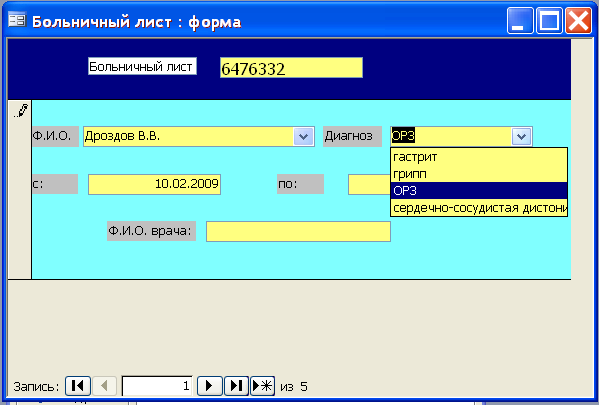The width and height of the screenshot is (599, 405).
Task: Click the record number box
Action: point(157,386)
